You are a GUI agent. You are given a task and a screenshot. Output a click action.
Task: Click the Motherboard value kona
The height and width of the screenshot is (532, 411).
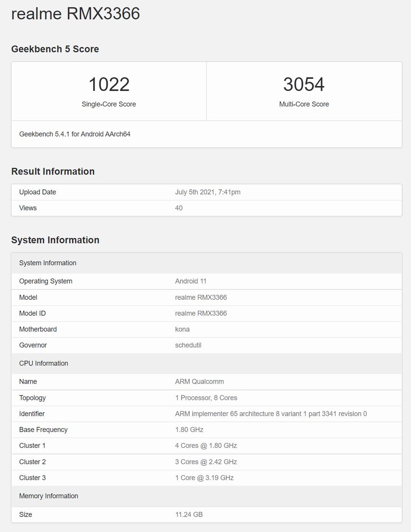click(182, 329)
